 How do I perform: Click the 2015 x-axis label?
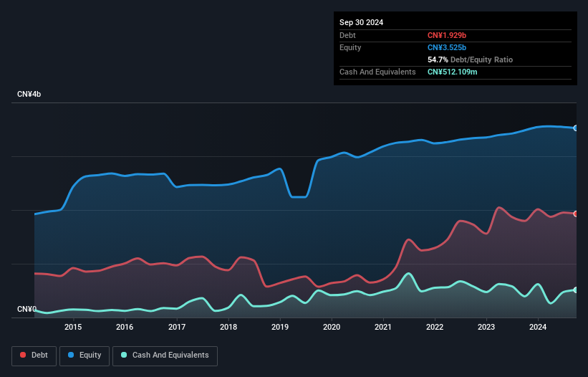pyautogui.click(x=73, y=327)
